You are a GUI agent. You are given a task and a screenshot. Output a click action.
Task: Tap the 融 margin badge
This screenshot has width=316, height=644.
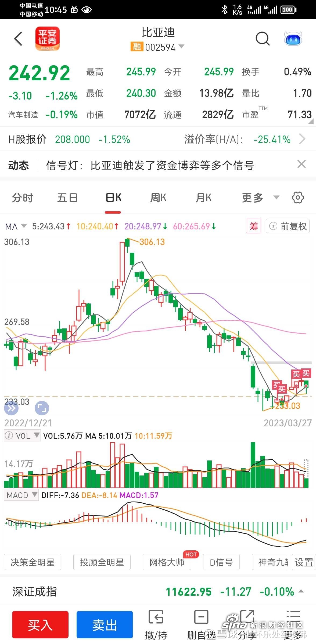pos(137,47)
